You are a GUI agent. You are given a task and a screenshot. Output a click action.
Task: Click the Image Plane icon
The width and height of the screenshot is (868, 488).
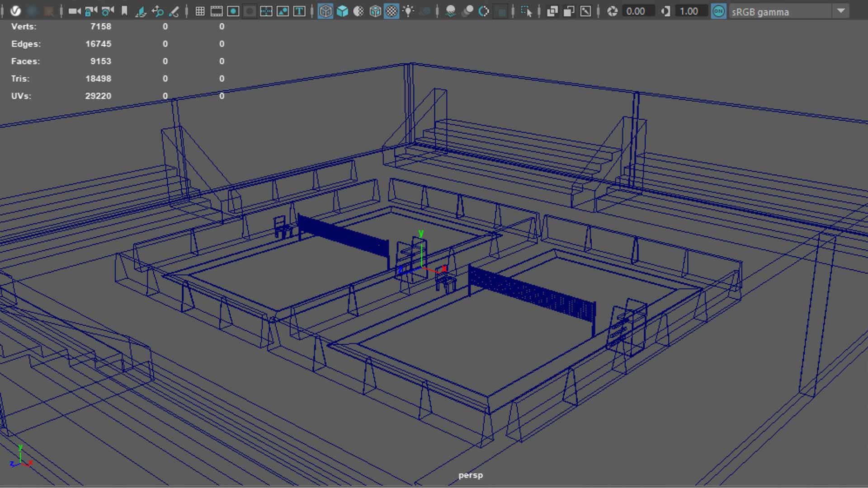141,11
